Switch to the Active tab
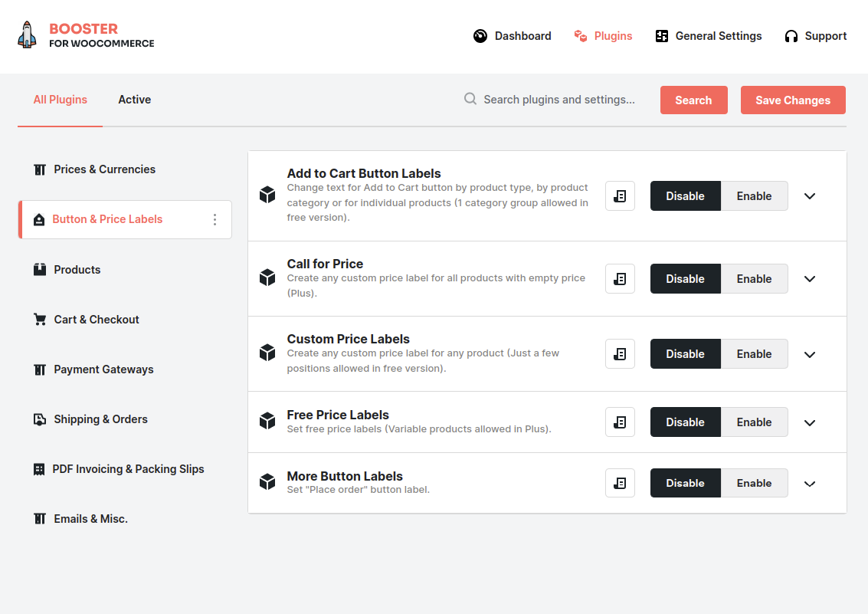Screen dimensions: 868x614 point(135,100)
